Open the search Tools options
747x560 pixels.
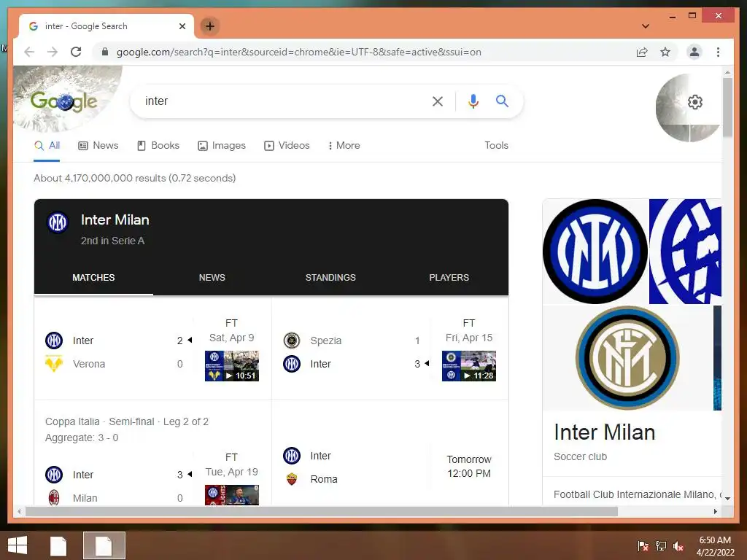496,146
